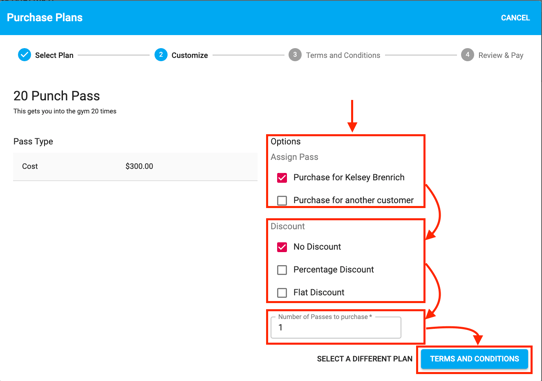
Task: Click the Terms and Conditions step 3 icon
Action: 295,55
